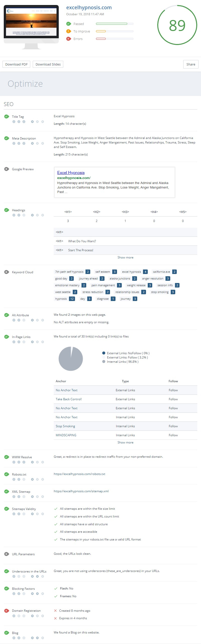Click the Anchor column header

coord(61,381)
